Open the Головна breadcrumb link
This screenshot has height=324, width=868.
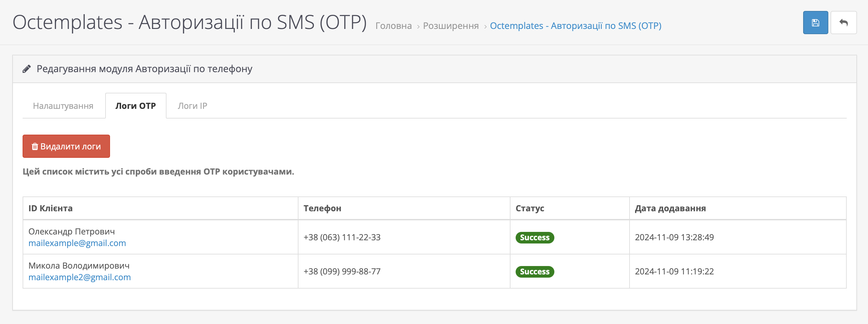393,26
